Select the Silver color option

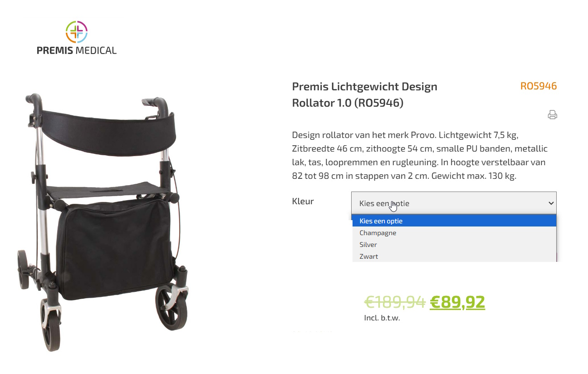click(x=368, y=245)
